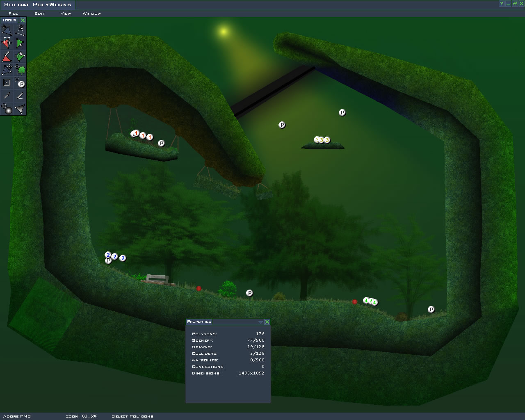Click the help question mark button
The height and width of the screenshot is (420, 525).
[x=501, y=4]
